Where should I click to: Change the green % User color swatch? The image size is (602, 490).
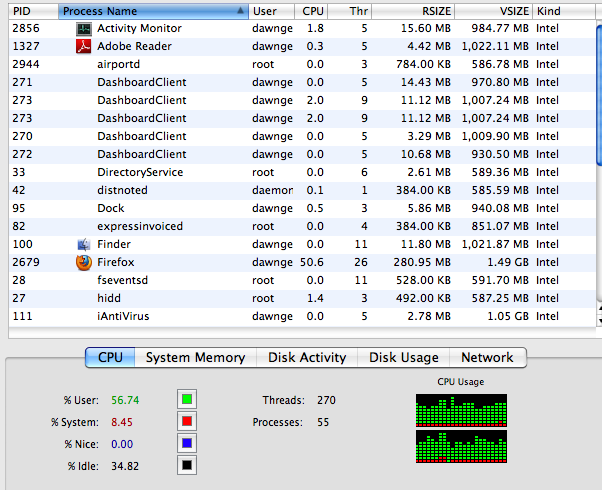coord(187,399)
